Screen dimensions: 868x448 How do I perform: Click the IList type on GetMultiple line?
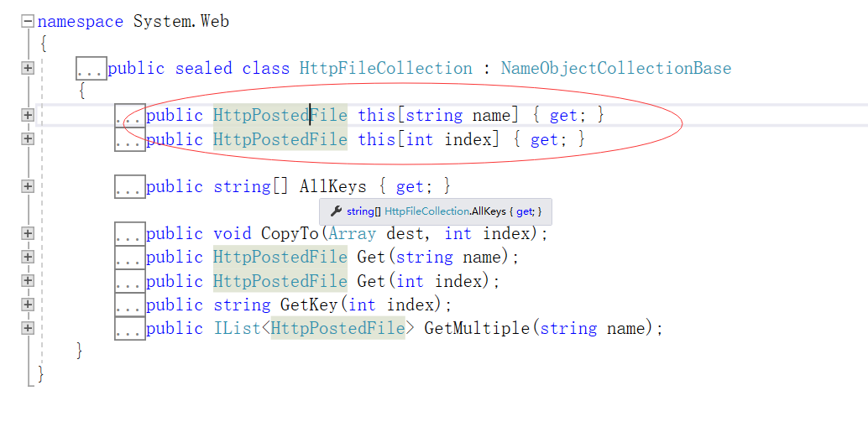coord(237,328)
